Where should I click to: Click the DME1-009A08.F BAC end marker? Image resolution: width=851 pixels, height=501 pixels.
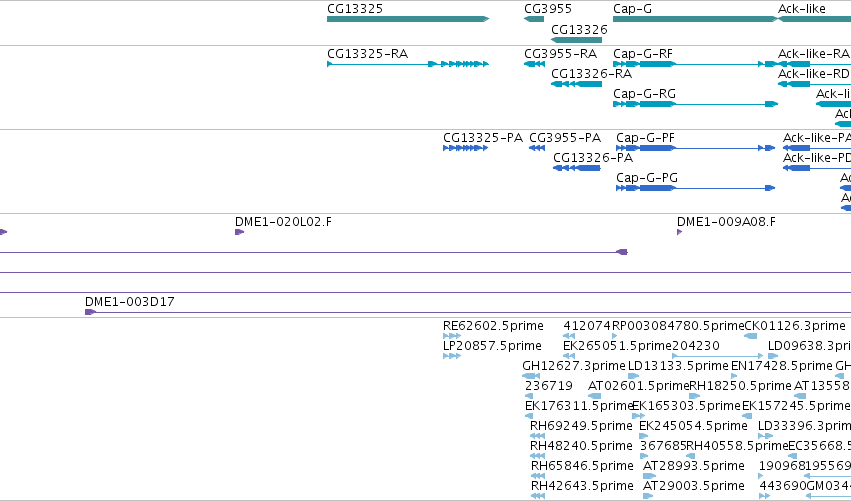(x=679, y=232)
